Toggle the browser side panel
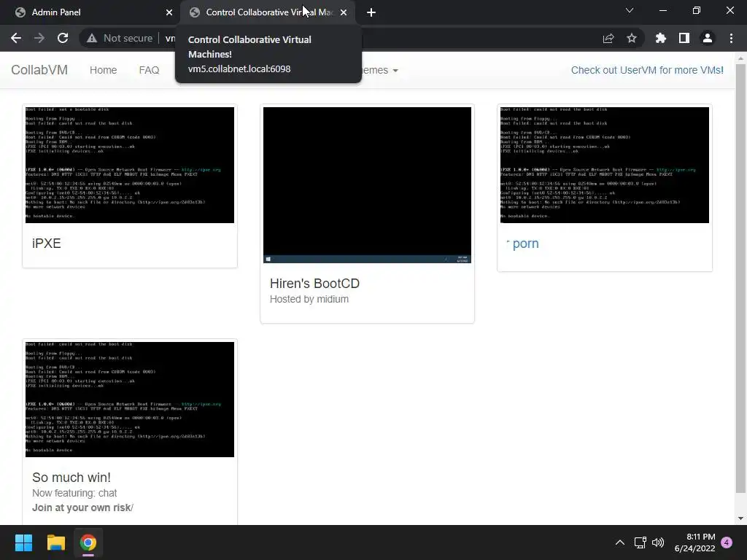The height and width of the screenshot is (560, 747). 684,38
